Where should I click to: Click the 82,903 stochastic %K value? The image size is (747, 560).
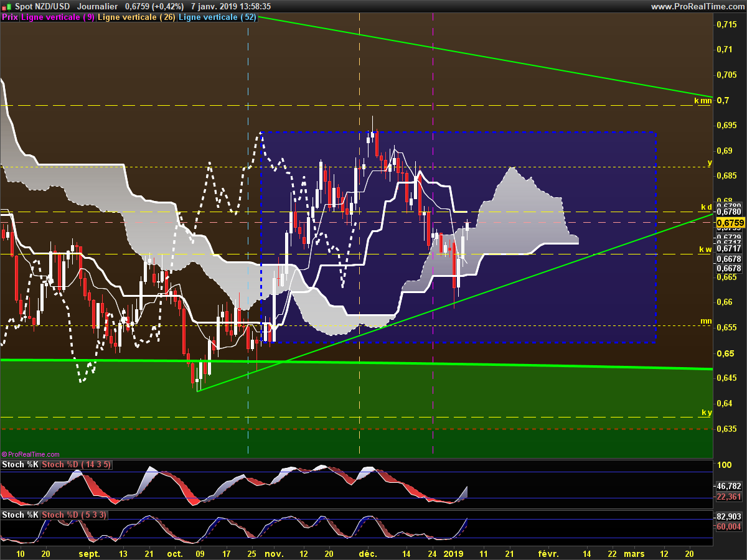click(x=729, y=517)
